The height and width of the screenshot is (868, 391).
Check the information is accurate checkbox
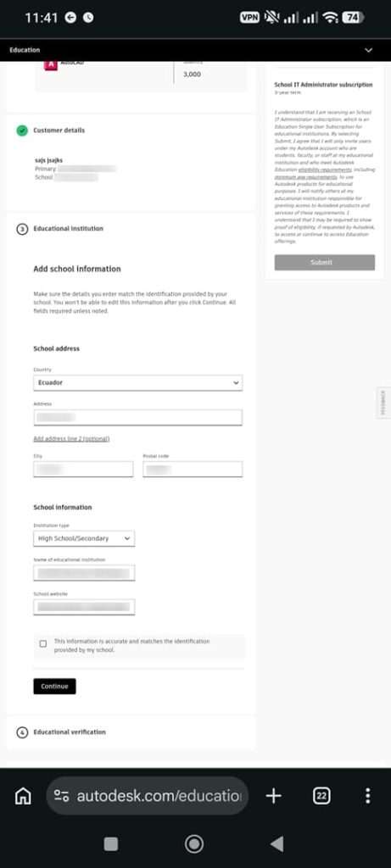coord(43,644)
